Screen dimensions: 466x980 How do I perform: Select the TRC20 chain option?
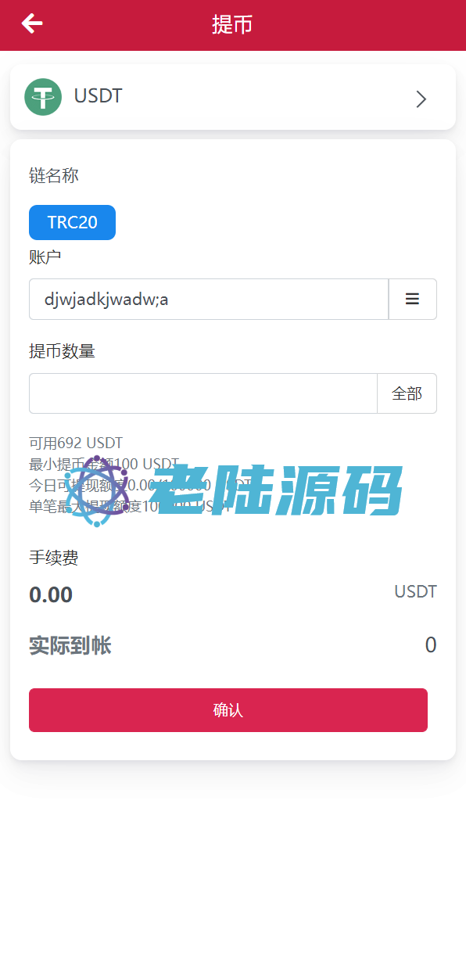click(x=72, y=222)
